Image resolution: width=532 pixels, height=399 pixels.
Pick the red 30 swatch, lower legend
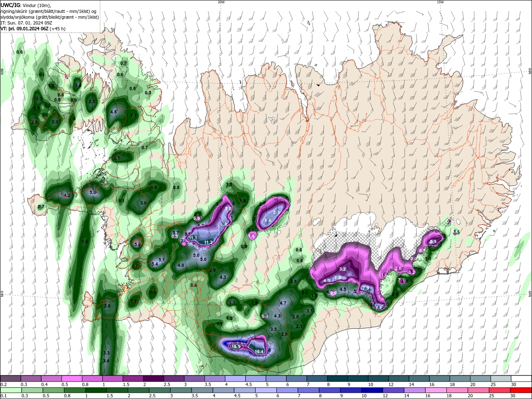click(521, 390)
